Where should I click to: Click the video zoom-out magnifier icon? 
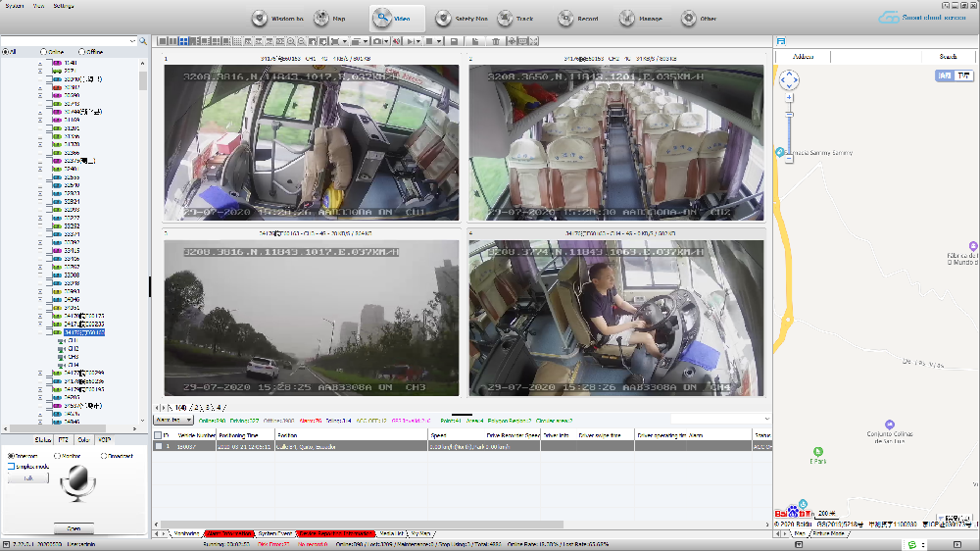pyautogui.click(x=301, y=41)
